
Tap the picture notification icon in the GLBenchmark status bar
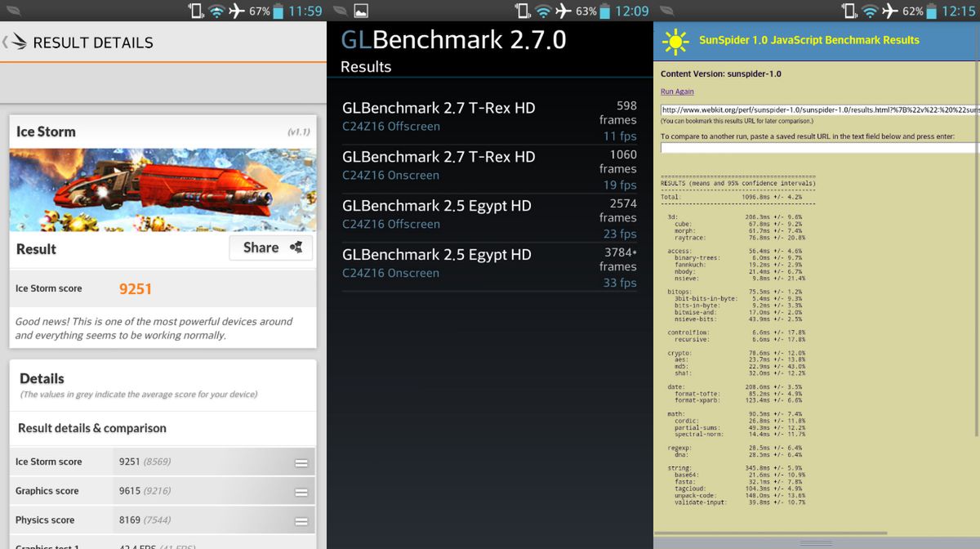(x=361, y=11)
